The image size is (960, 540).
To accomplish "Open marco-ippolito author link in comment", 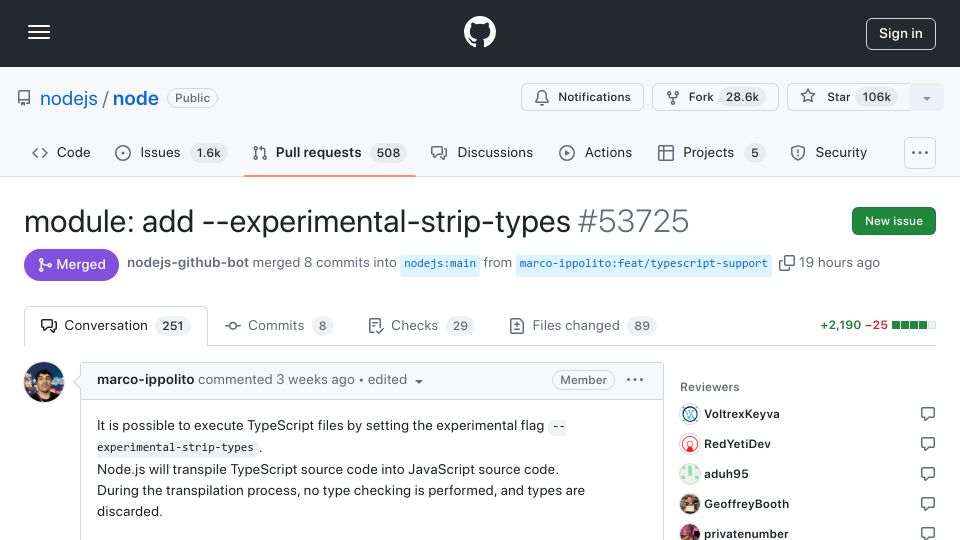I will (145, 380).
